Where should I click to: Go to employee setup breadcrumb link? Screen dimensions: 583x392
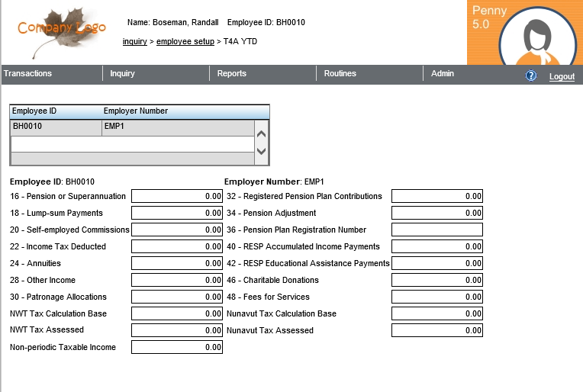[185, 41]
